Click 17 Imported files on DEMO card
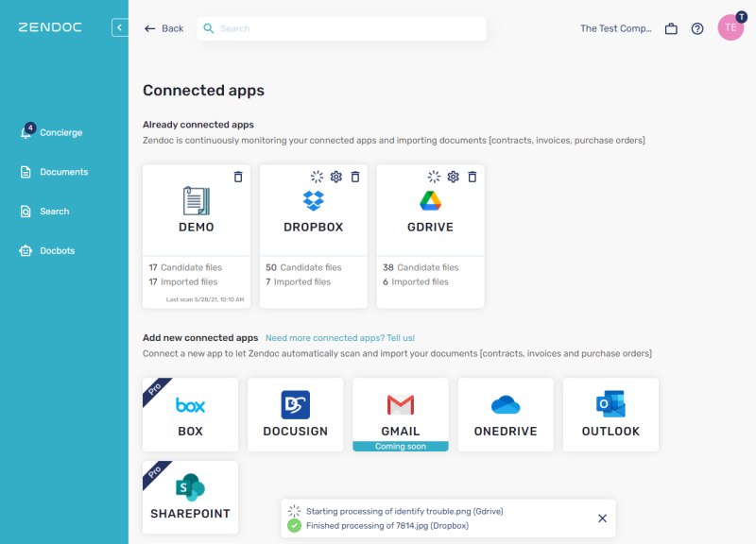This screenshot has height=544, width=756. coord(182,281)
